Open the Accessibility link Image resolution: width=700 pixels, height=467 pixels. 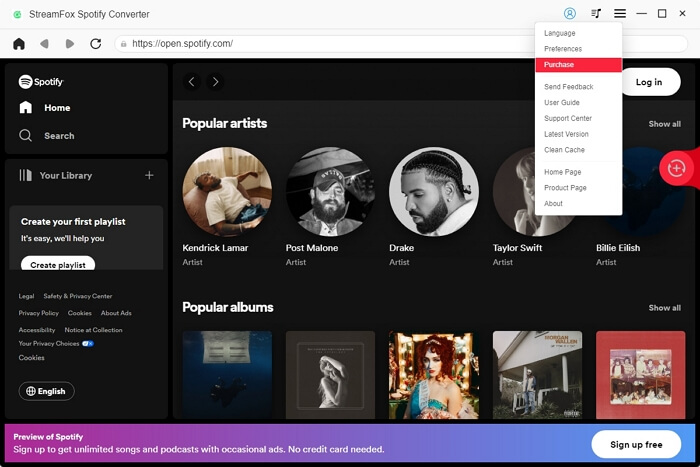(x=37, y=330)
